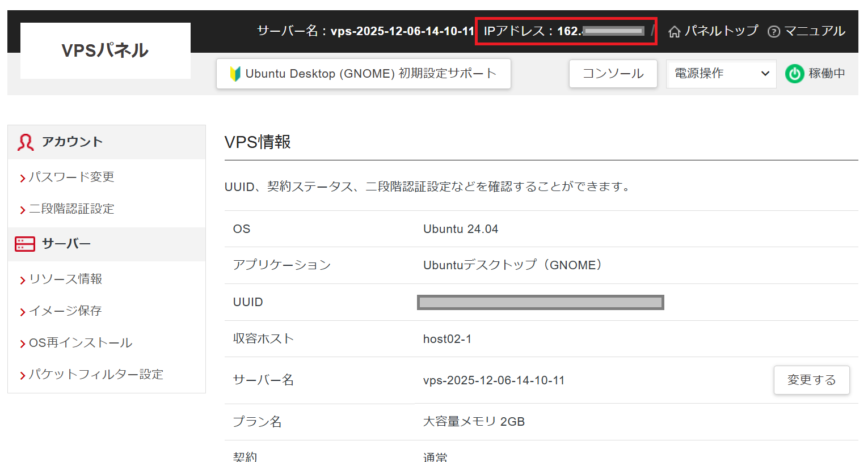
Task: Select イメージ保存 from sidebar
Action: 65,311
